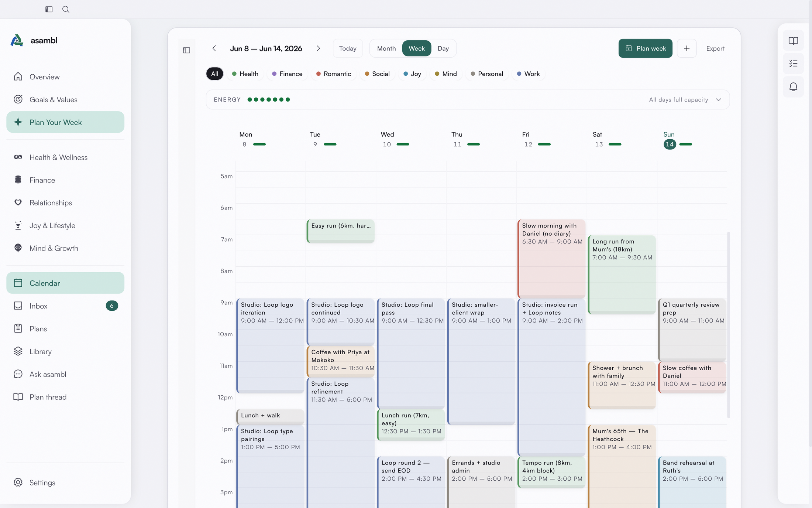812x508 pixels.
Task: Open the Plans menu item
Action: (65, 328)
